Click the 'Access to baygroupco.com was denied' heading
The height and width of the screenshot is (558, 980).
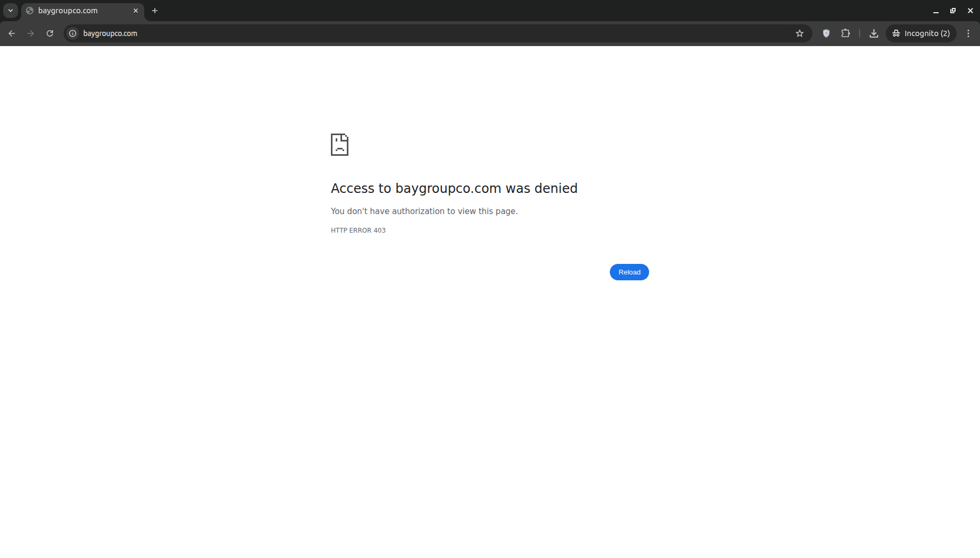pos(454,189)
